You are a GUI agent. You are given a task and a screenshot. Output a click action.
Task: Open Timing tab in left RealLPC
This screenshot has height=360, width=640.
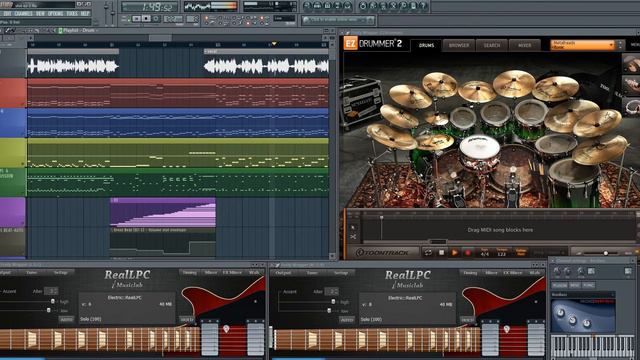coord(190,273)
